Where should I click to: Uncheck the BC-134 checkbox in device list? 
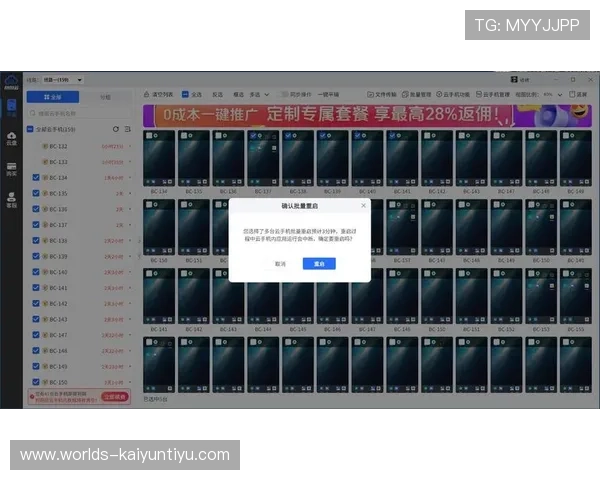(x=36, y=177)
